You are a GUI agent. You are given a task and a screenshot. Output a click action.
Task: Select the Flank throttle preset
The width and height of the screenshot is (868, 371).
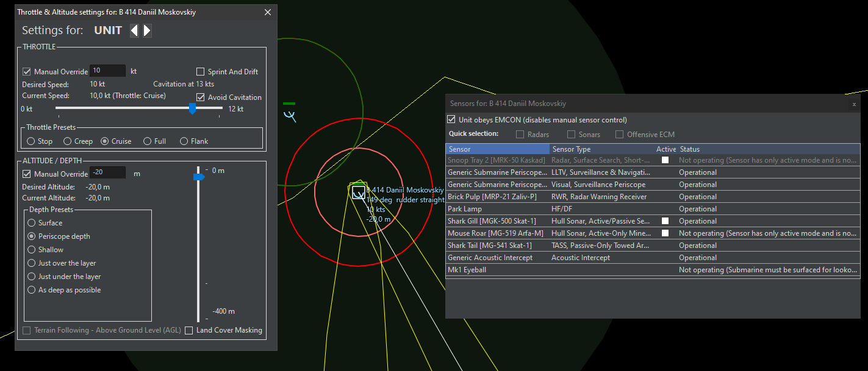point(184,141)
